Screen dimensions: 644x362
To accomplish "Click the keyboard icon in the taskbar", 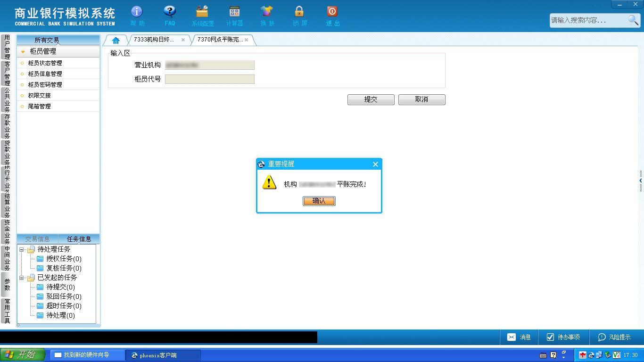I will [x=543, y=355].
